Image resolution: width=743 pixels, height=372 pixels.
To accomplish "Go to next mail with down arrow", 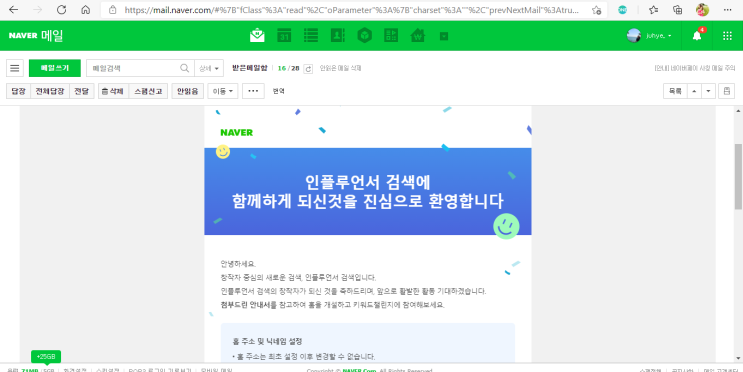I will point(708,91).
